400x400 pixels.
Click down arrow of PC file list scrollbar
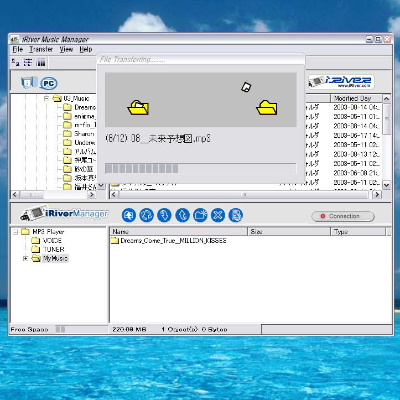click(x=386, y=185)
